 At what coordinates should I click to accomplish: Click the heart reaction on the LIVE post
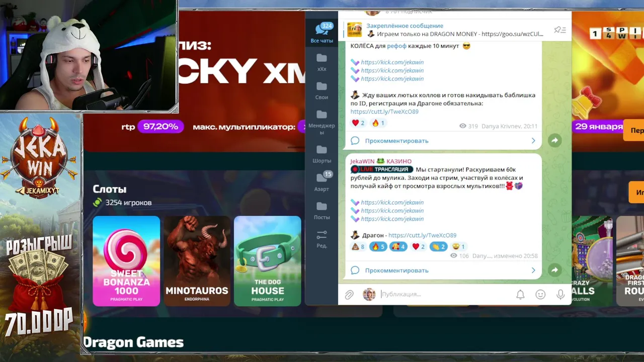tap(418, 246)
